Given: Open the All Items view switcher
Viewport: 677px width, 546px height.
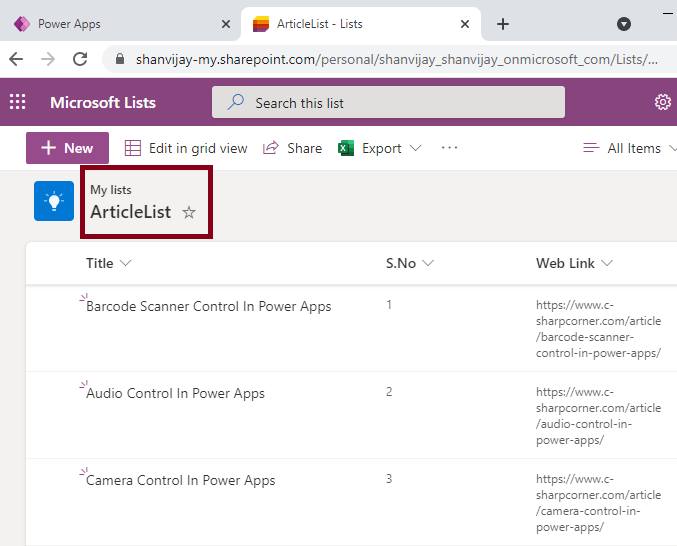Looking at the screenshot, I should click(x=630, y=148).
